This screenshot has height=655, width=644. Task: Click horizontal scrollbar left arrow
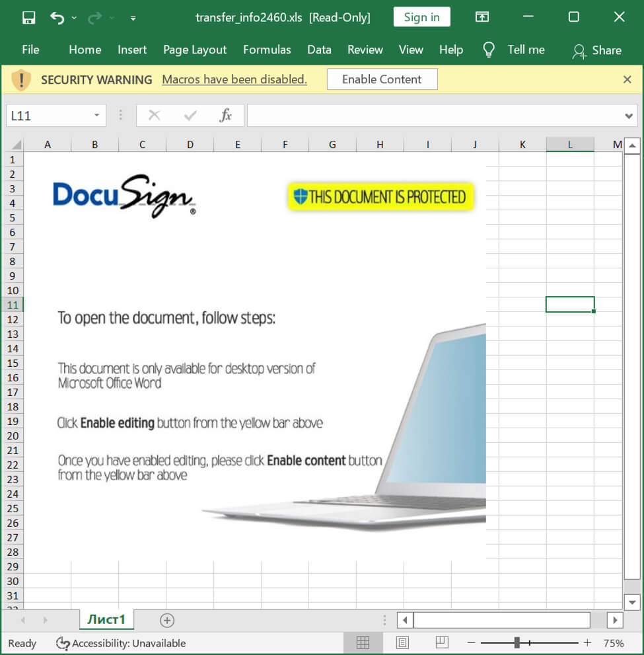pos(405,621)
